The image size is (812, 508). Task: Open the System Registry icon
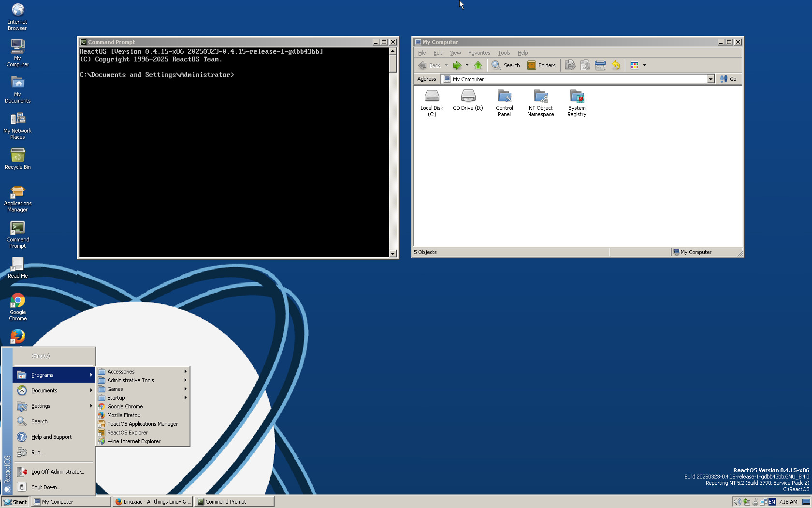pyautogui.click(x=577, y=96)
